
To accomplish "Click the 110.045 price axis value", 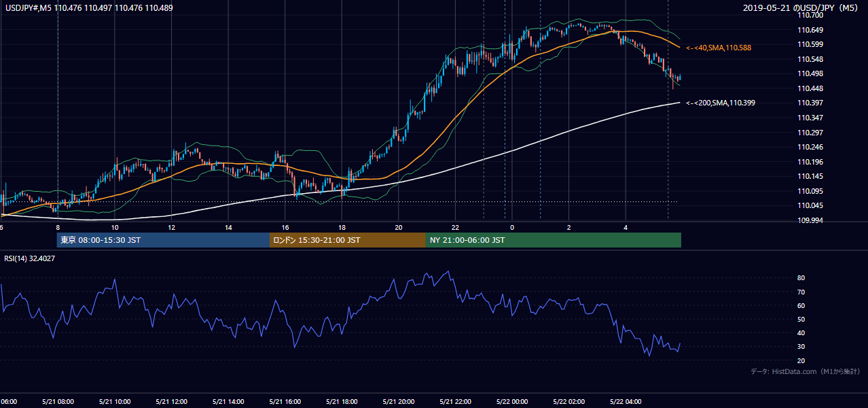I will 811,205.
